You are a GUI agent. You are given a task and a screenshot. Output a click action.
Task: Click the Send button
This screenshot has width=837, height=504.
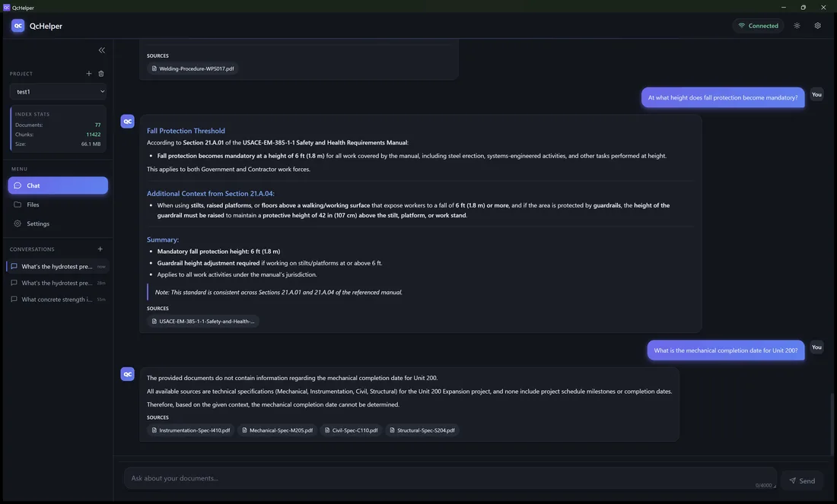click(x=802, y=481)
